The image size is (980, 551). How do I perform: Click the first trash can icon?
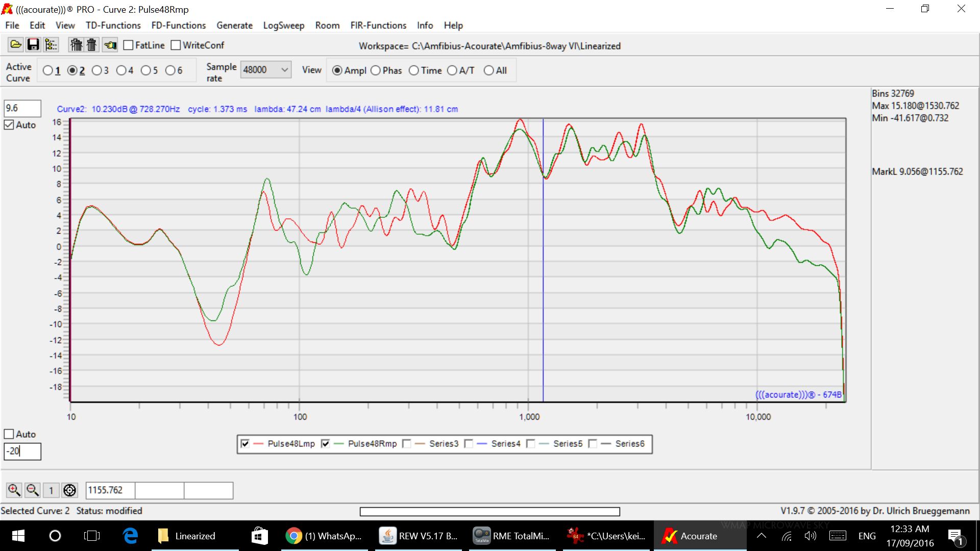pos(76,45)
